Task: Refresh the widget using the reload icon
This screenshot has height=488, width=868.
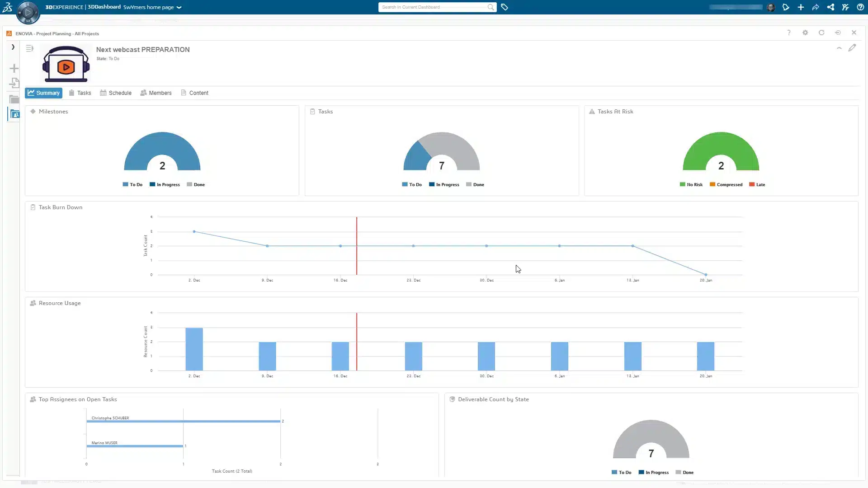Action: 822,33
